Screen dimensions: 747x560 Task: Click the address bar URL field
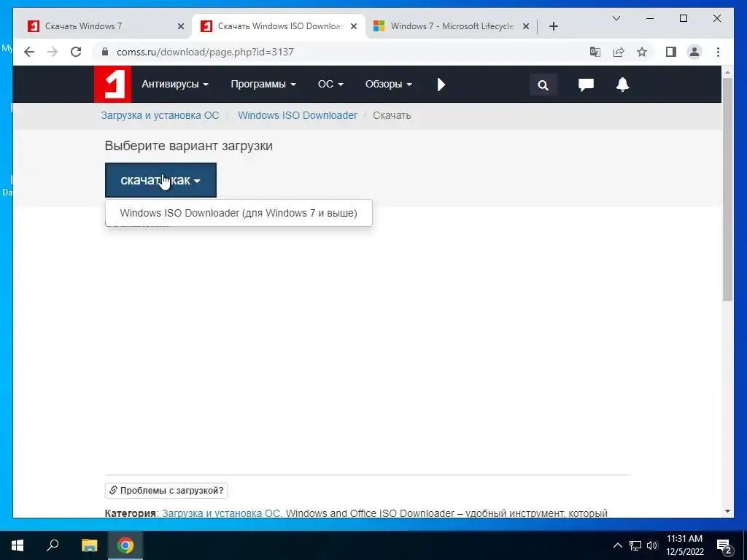pos(333,52)
